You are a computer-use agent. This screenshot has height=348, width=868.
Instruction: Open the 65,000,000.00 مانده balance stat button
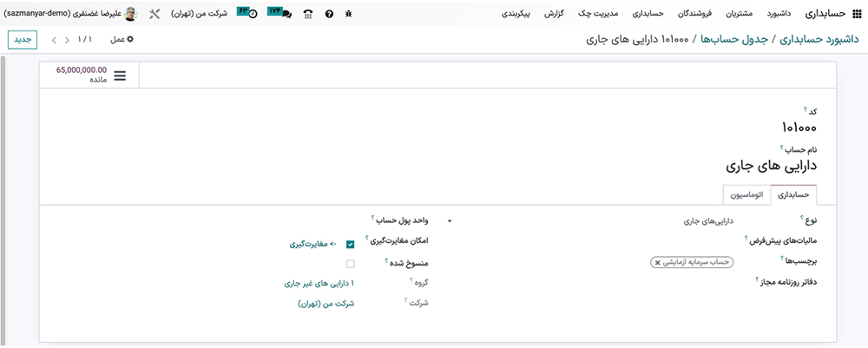(89, 75)
